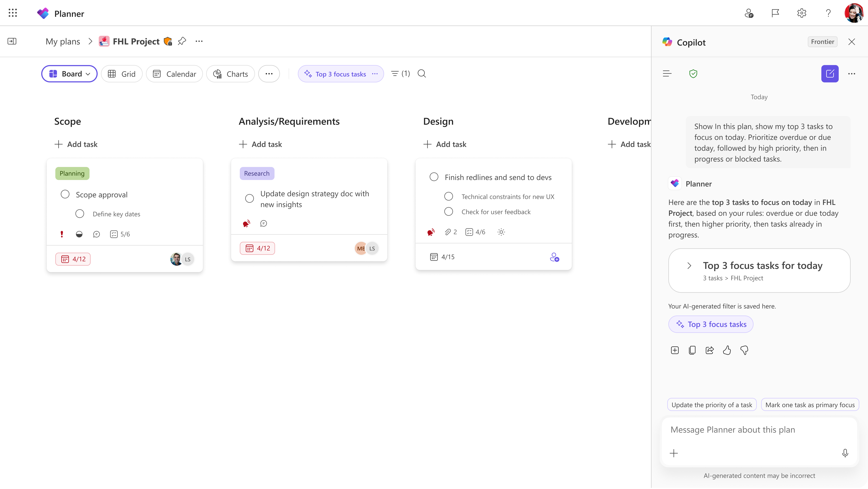Go to My plans breadcrumb

point(63,41)
